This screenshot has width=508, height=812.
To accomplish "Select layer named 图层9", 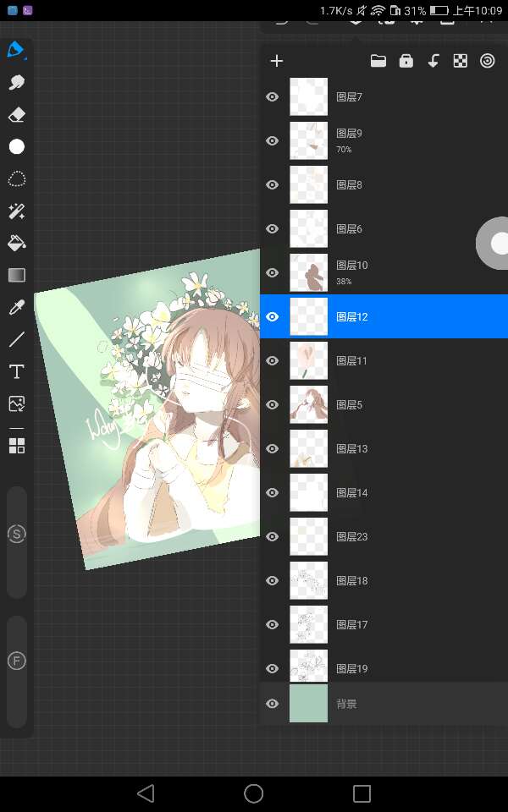I will [x=349, y=134].
